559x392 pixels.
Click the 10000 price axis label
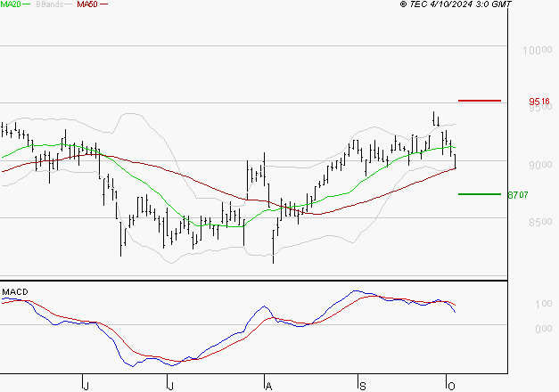538,50
